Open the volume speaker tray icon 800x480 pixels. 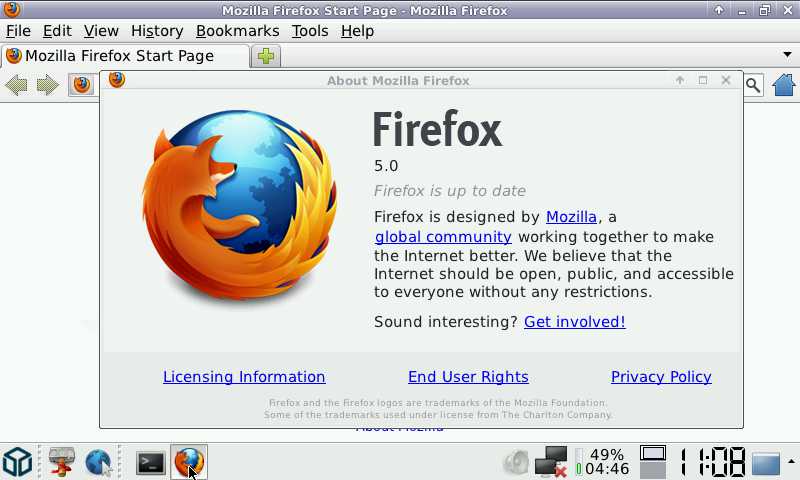click(516, 462)
